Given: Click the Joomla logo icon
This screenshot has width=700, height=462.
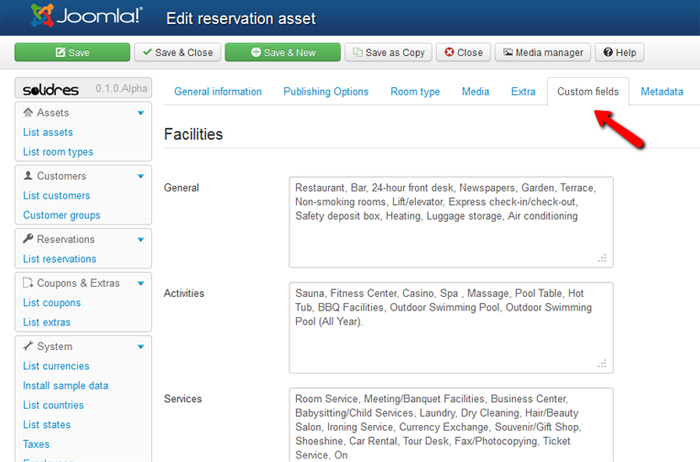Looking at the screenshot, I should pyautogui.click(x=41, y=16).
